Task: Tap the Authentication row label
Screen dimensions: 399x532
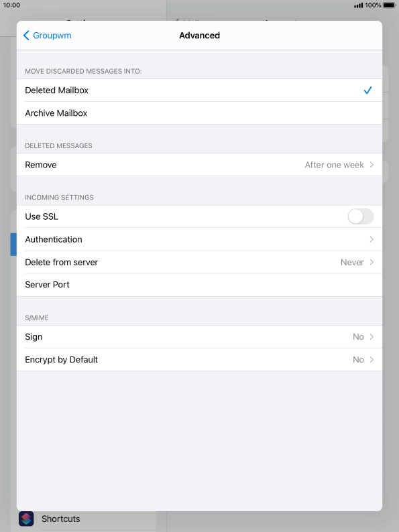Action: pos(54,240)
